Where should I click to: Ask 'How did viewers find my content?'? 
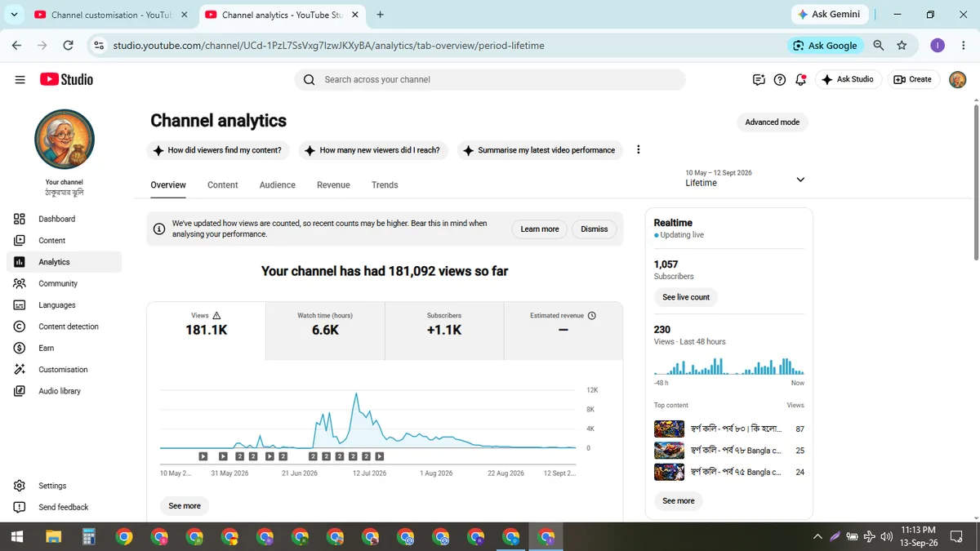point(217,150)
